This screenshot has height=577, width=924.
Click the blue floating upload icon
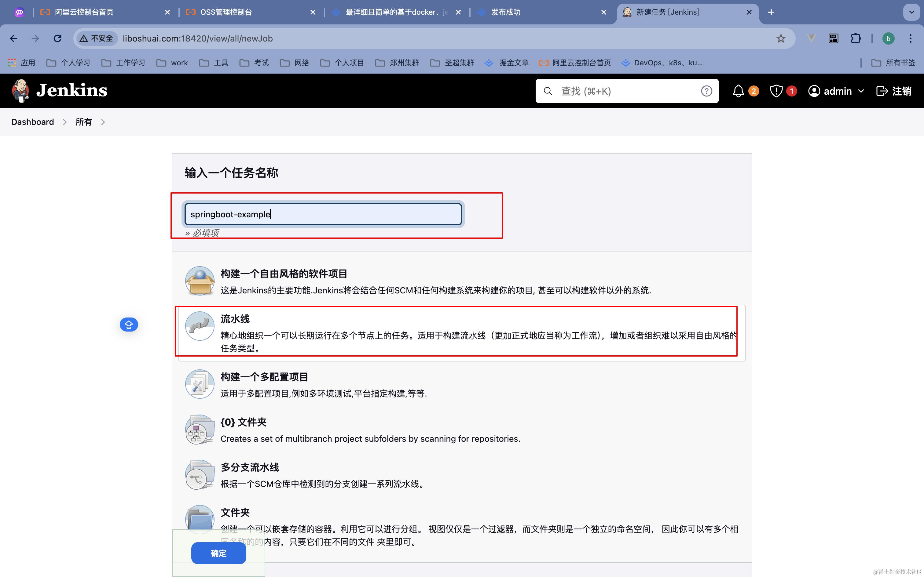[129, 325]
